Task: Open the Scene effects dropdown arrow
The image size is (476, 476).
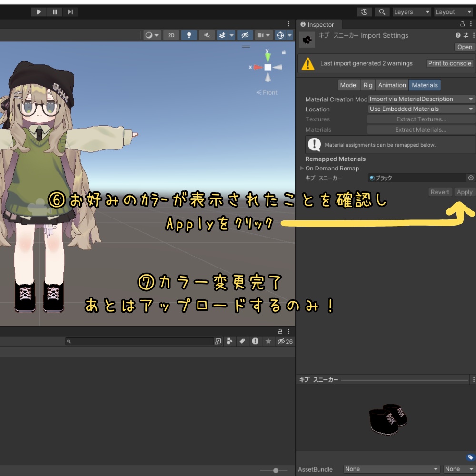Action: click(x=232, y=35)
